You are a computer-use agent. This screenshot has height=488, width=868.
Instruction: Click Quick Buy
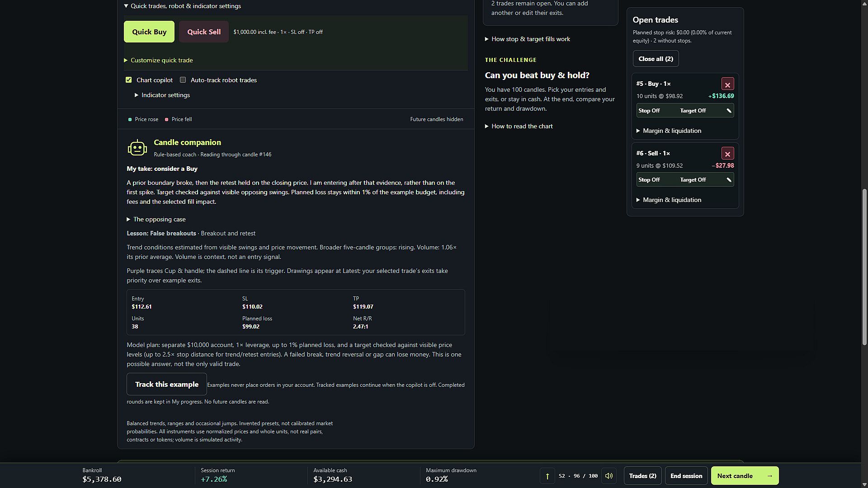click(149, 32)
